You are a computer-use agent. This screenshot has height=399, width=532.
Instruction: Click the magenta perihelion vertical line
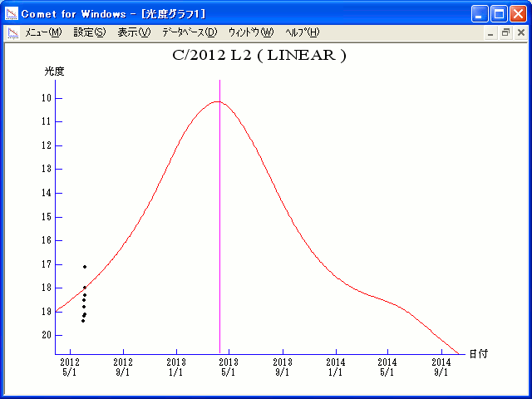click(219, 217)
